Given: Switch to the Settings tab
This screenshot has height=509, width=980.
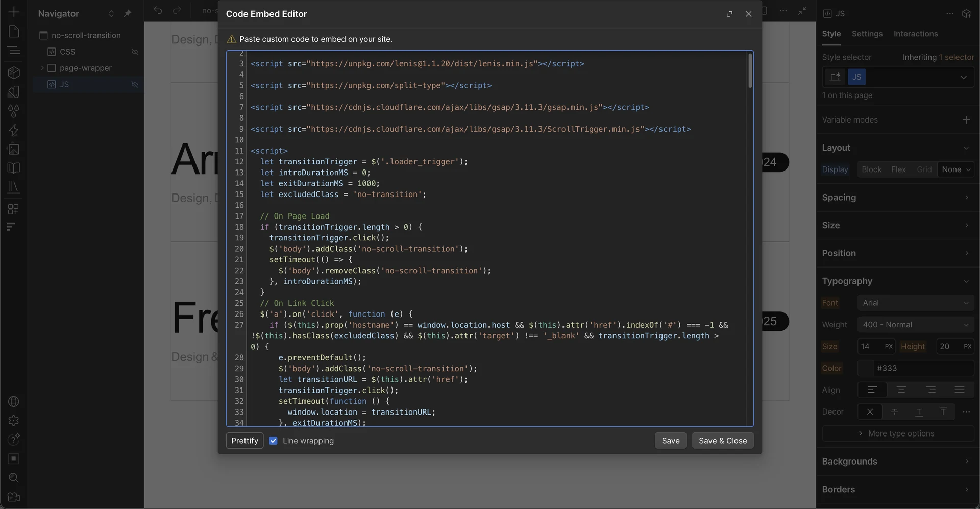Looking at the screenshot, I should (x=867, y=34).
